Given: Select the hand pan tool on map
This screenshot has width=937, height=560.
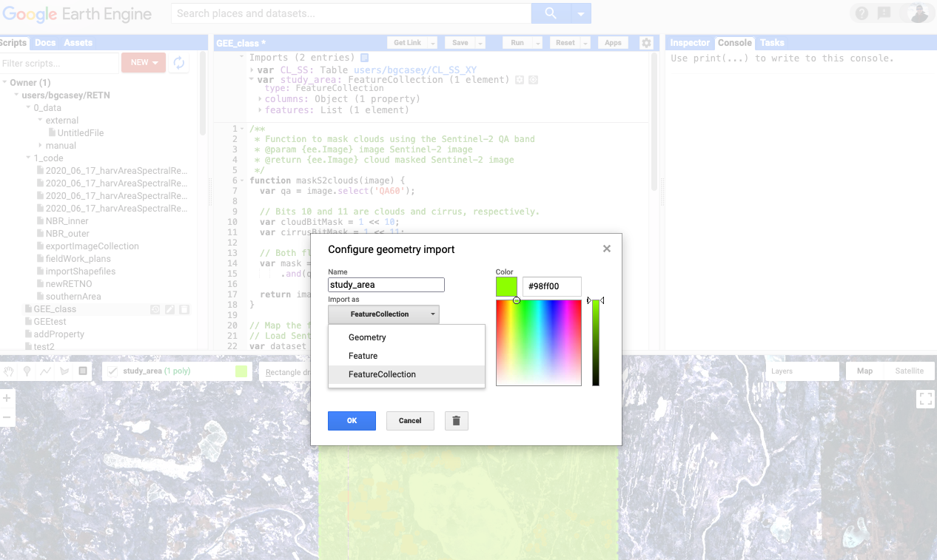Looking at the screenshot, I should (x=9, y=371).
